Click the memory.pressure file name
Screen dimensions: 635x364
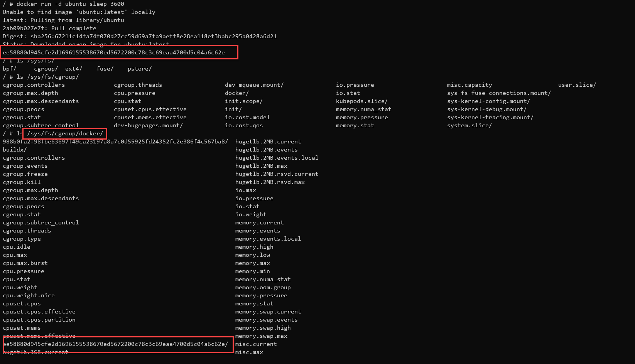click(261, 295)
